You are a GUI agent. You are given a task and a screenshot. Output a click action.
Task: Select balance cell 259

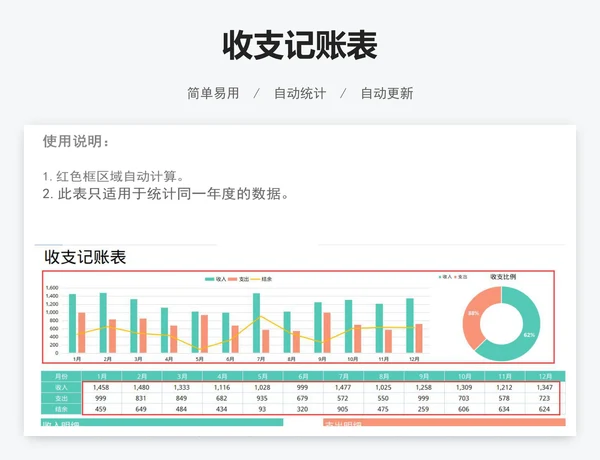click(424, 409)
